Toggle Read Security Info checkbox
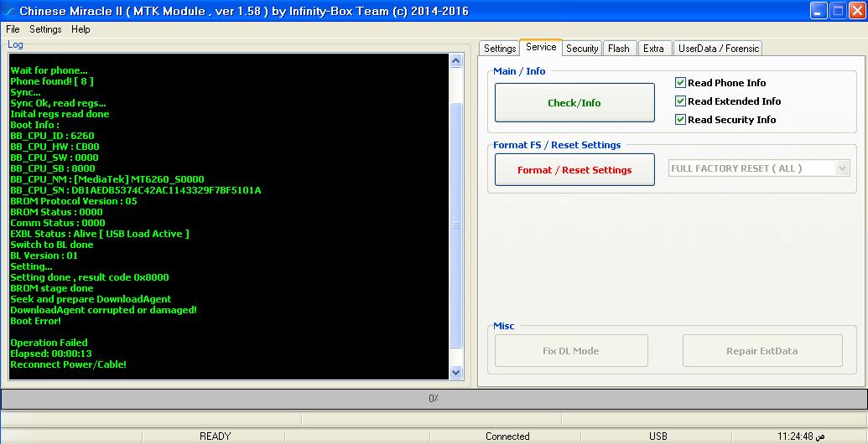This screenshot has height=444, width=868. [680, 120]
